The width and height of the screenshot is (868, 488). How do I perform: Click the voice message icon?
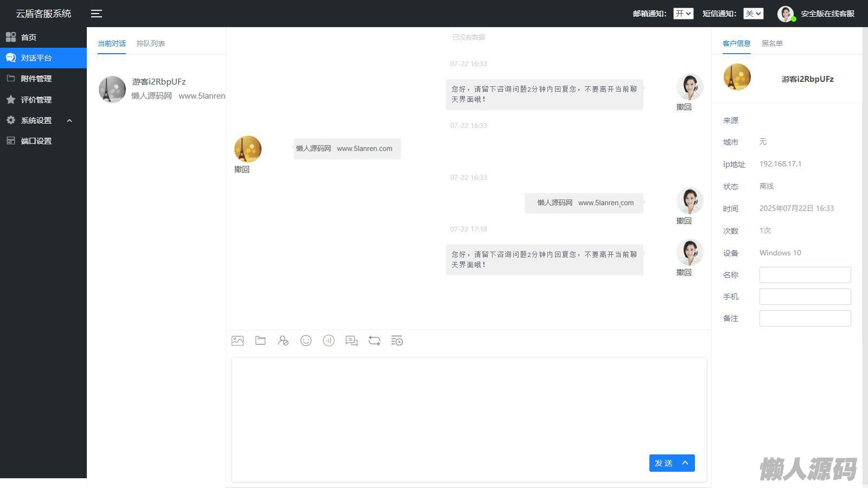(x=329, y=341)
